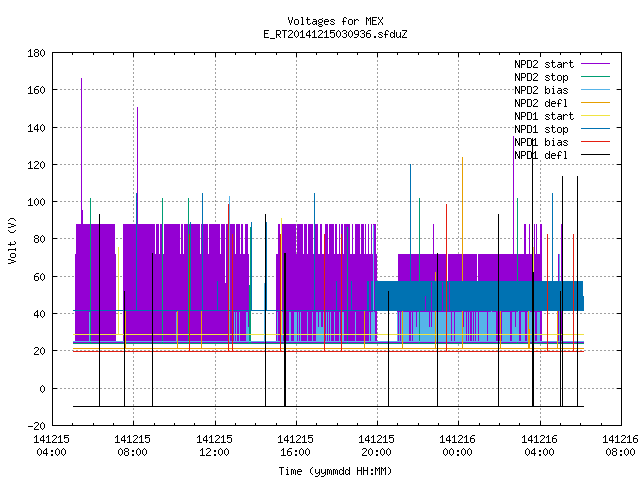This screenshot has height=480, width=640.
Task: Click the 141215 20:00 time tick label
Action: click(x=376, y=446)
